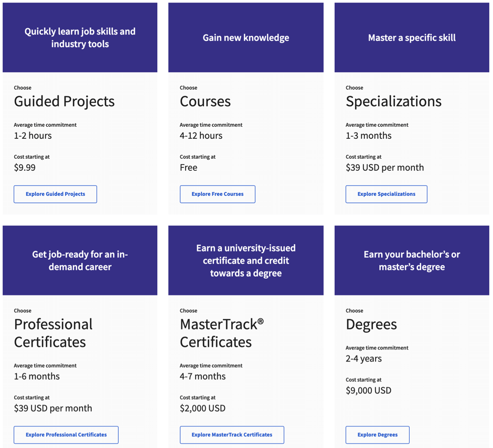Image resolution: width=493 pixels, height=448 pixels.
Task: Click the MasterTrack Certificates title
Action: pos(222,333)
